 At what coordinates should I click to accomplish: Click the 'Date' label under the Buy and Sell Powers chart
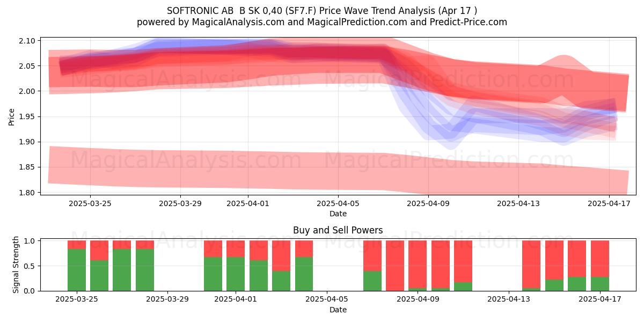pyautogui.click(x=338, y=310)
